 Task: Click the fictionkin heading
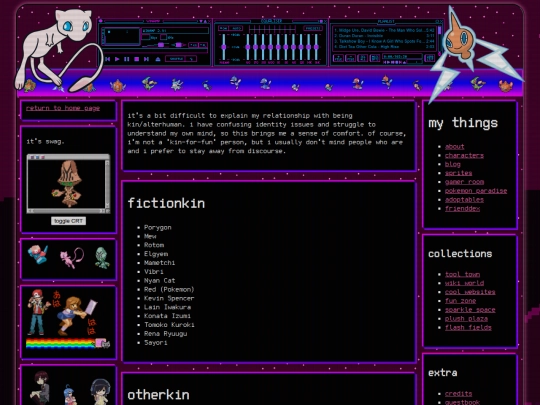click(166, 203)
